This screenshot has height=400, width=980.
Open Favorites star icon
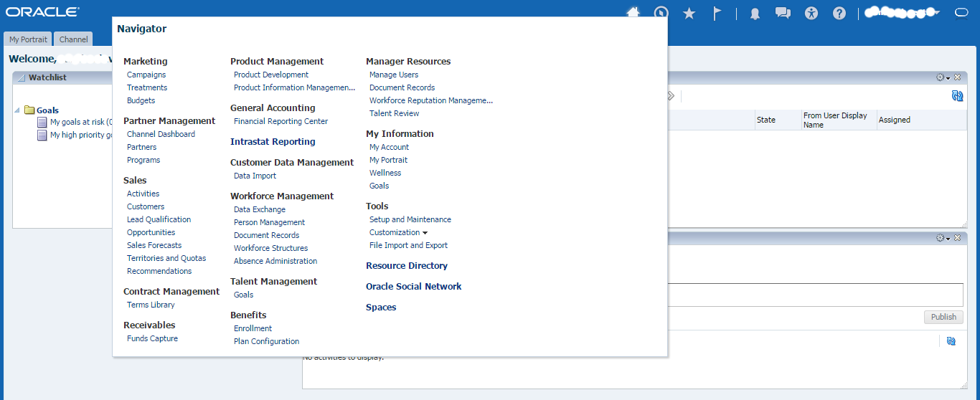689,13
